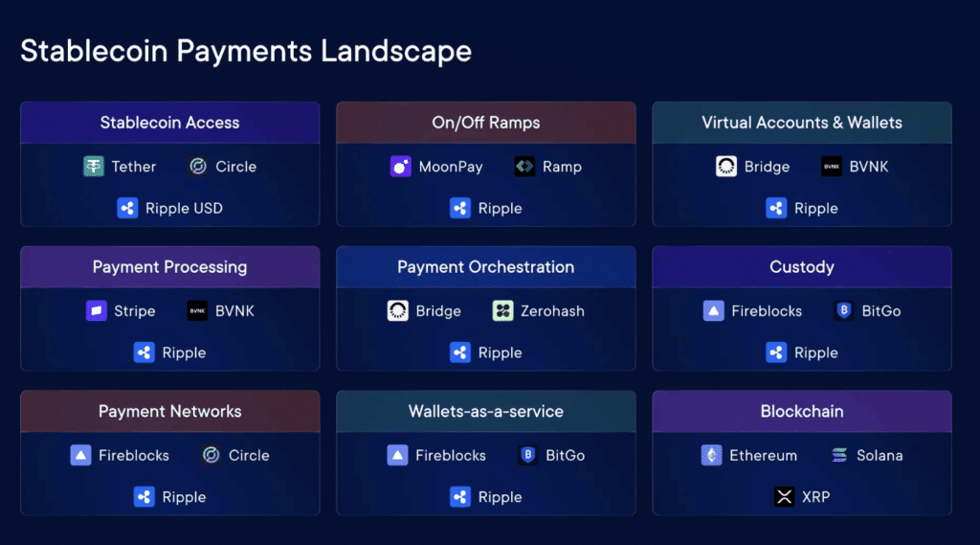Click the MoonPay purple logo icon

click(401, 167)
